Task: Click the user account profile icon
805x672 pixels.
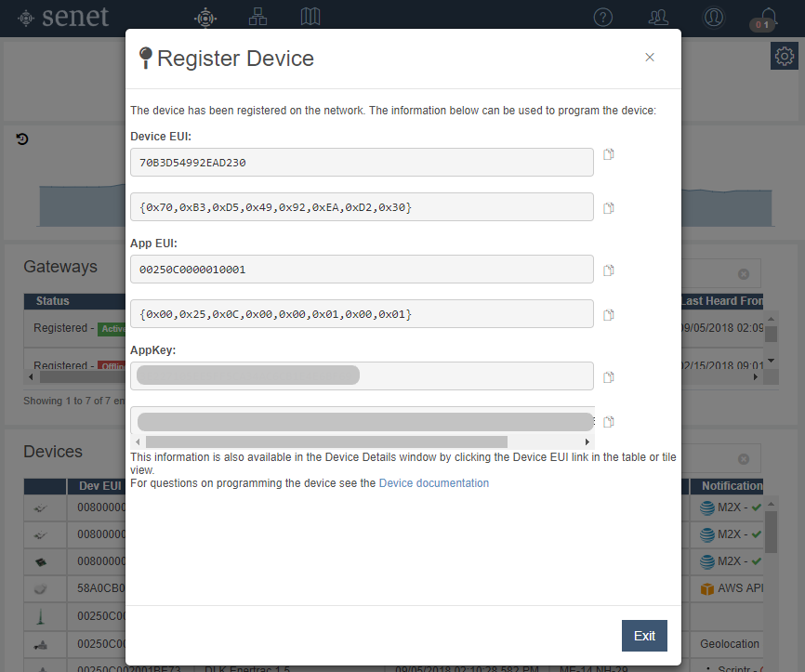Action: click(x=713, y=18)
